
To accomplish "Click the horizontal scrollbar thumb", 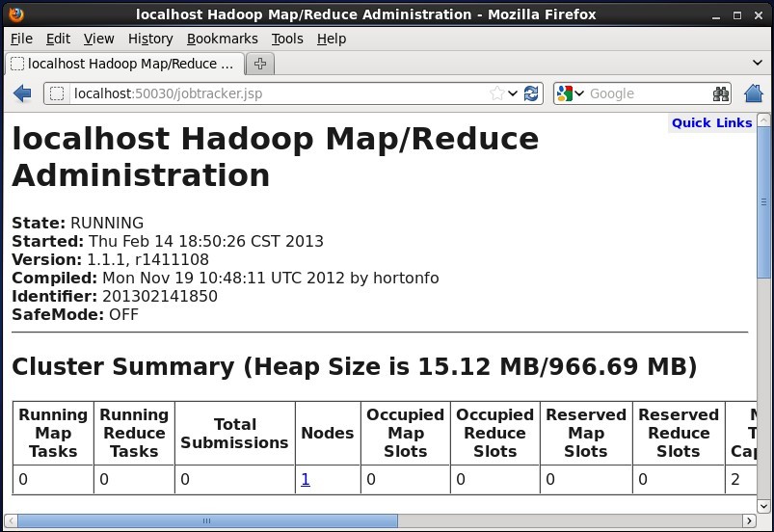I will [x=208, y=520].
